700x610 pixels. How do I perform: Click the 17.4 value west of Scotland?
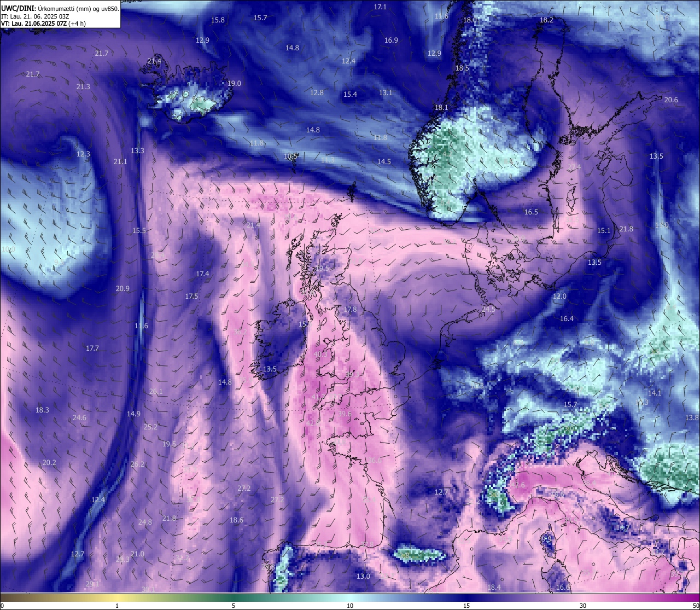(202, 274)
